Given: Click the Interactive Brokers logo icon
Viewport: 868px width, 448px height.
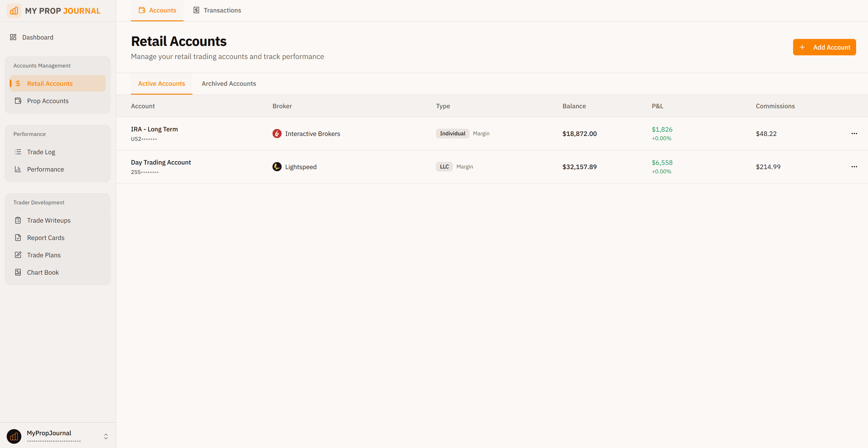Looking at the screenshot, I should tap(277, 134).
